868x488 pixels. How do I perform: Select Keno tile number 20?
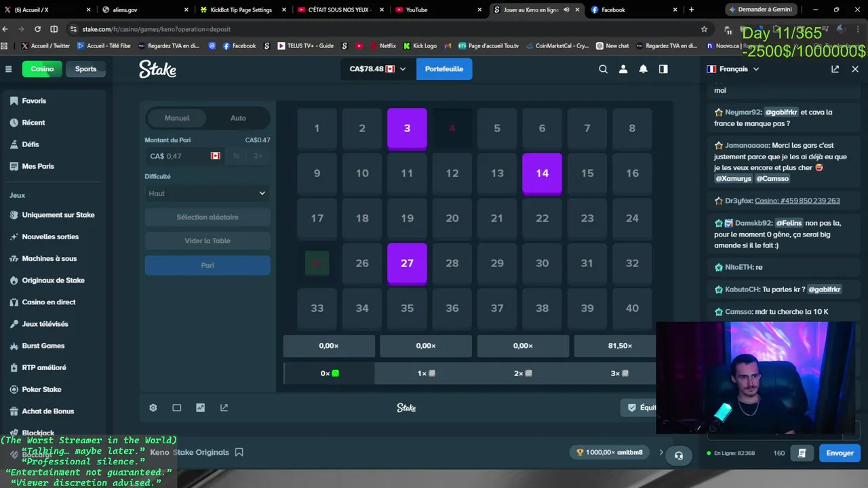pos(452,218)
